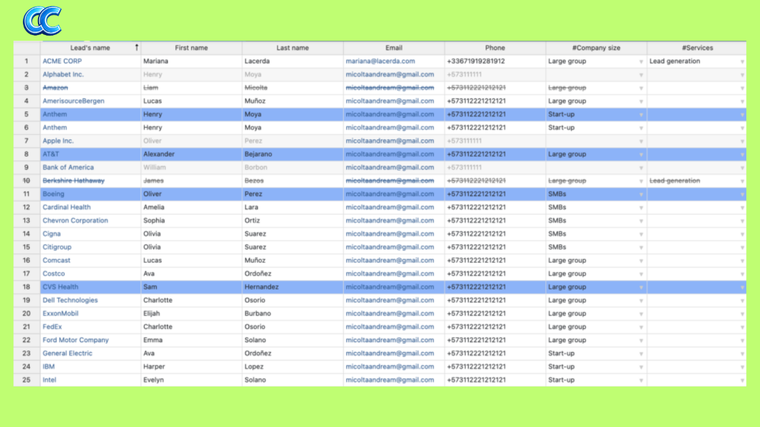Viewport: 760px width, 427px height.
Task: Open the ACME CORP lead link
Action: tap(62, 61)
